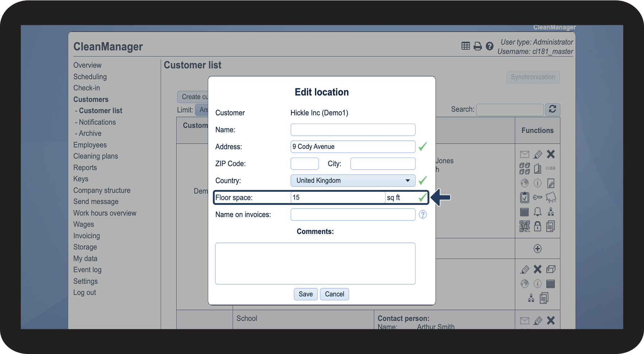644x354 pixels.
Task: Click the four-cubes icon in Functions column
Action: click(524, 168)
